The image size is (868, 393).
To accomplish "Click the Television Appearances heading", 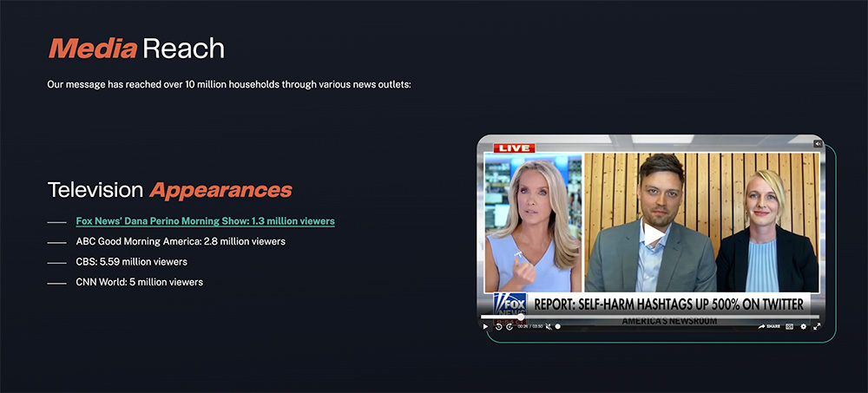I will (x=170, y=190).
